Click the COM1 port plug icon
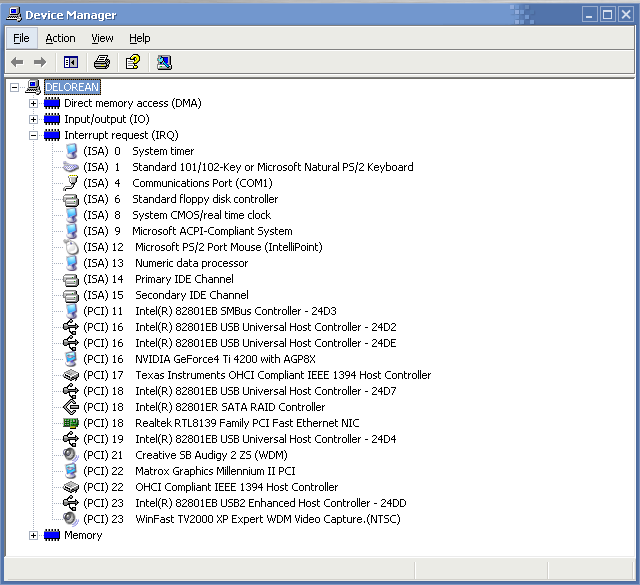Image resolution: width=640 pixels, height=585 pixels. [x=71, y=183]
